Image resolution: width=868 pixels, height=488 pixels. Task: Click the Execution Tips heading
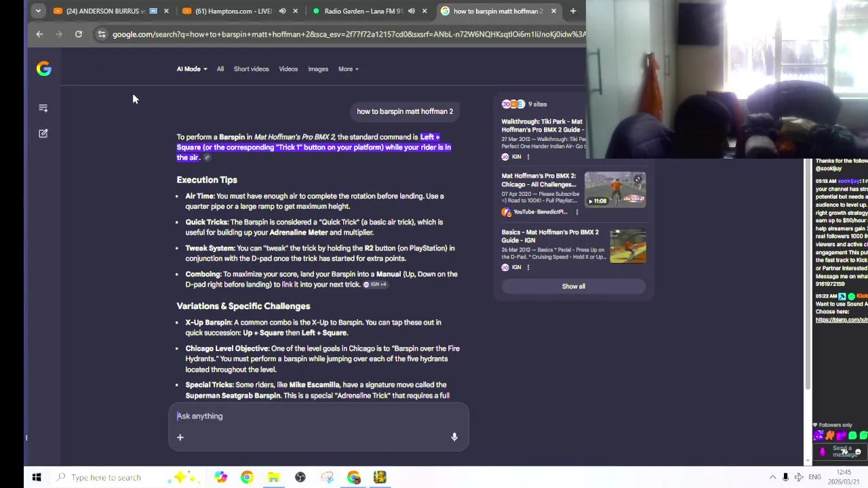click(x=207, y=180)
